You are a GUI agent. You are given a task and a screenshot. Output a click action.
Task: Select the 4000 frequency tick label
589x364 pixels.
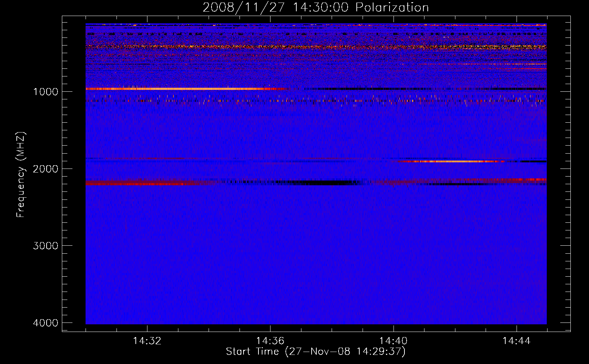click(x=46, y=323)
